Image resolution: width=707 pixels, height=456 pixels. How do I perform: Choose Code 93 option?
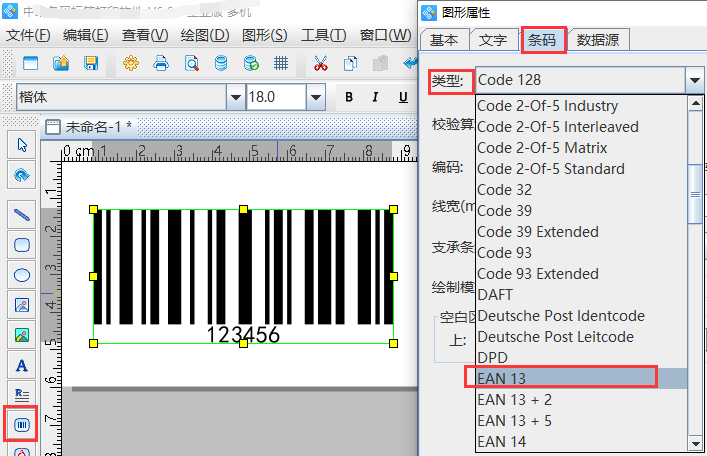pos(582,253)
